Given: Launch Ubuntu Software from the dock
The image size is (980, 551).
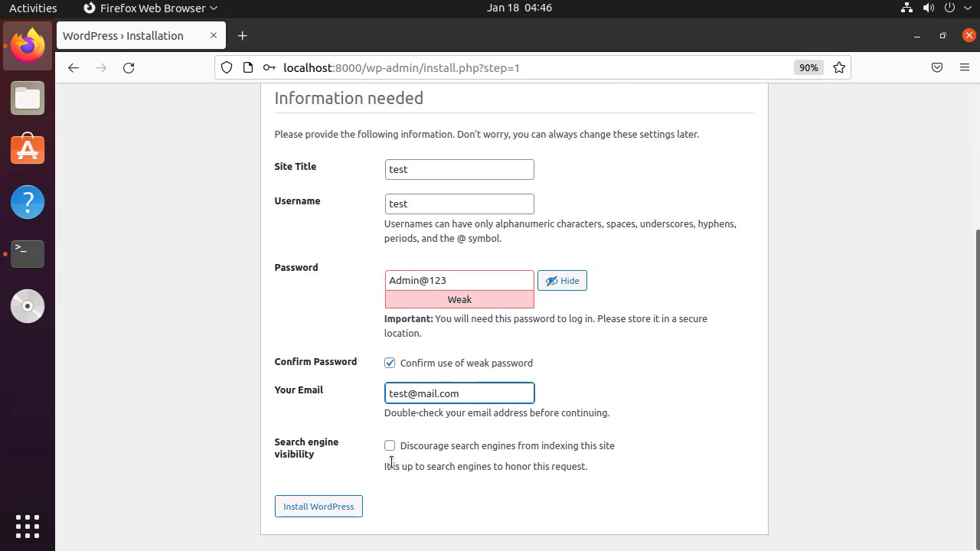Looking at the screenshot, I should tap(28, 150).
